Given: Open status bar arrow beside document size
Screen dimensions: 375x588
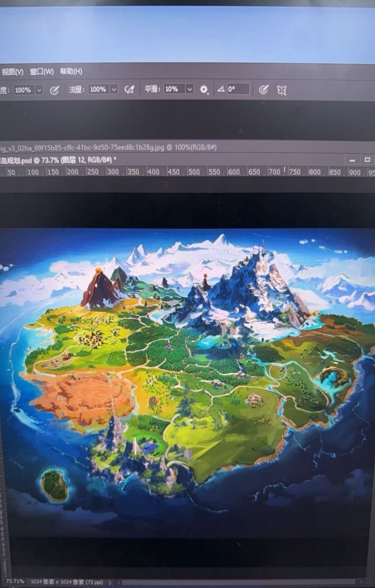Looking at the screenshot, I should [x=110, y=582].
